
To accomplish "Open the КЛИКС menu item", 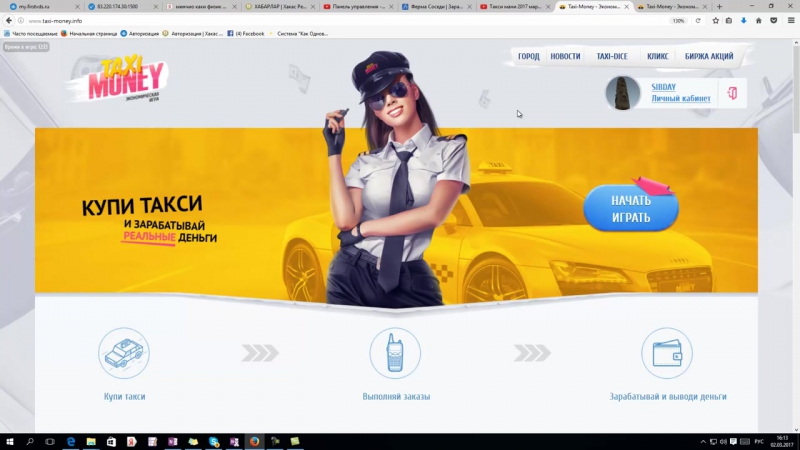I will pos(658,56).
